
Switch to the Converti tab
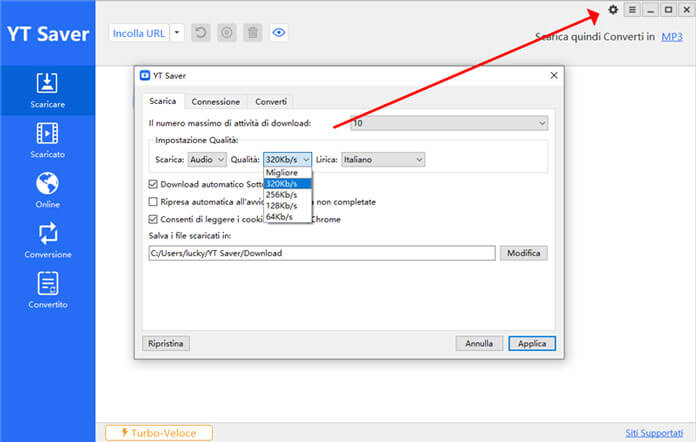coord(271,102)
